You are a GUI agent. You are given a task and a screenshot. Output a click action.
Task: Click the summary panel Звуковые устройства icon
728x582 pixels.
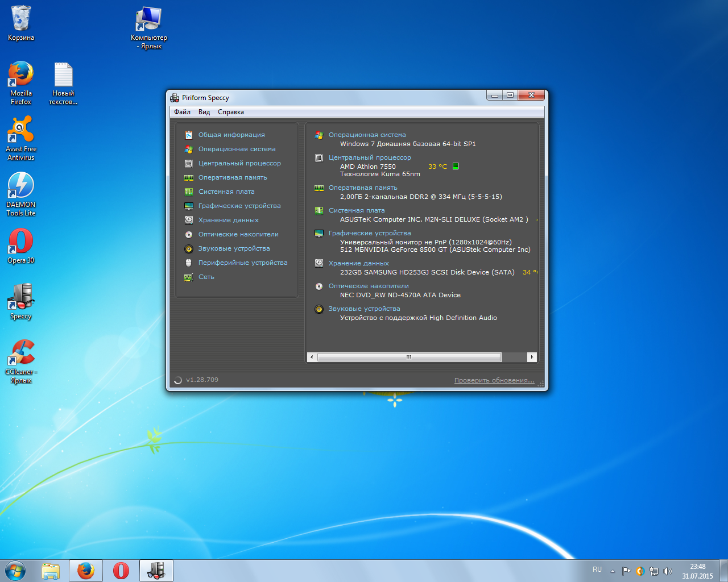pyautogui.click(x=319, y=309)
